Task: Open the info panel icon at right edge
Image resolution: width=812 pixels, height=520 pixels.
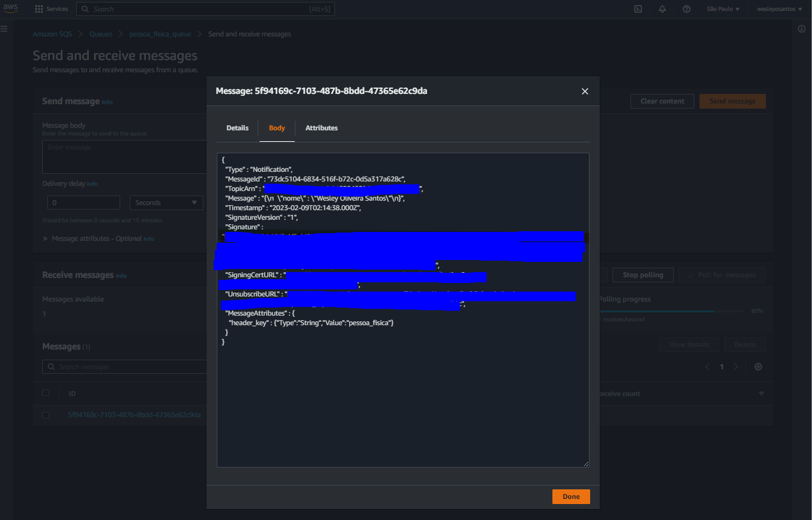Action: pos(802,29)
